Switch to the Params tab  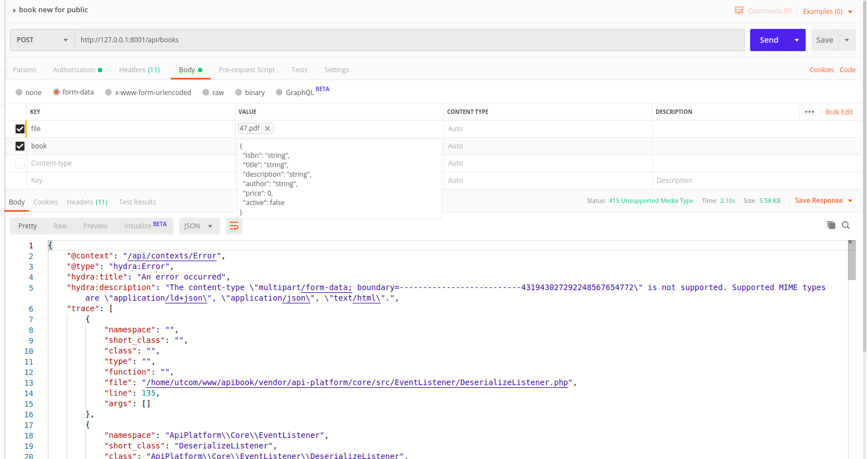point(24,70)
